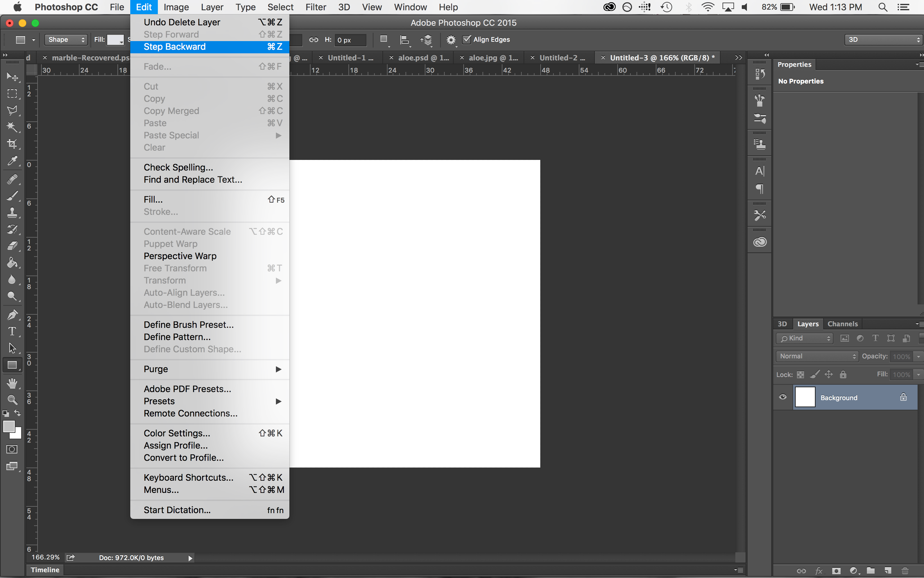Screen dimensions: 924x578
Task: Toggle lock position
Action: pos(828,375)
